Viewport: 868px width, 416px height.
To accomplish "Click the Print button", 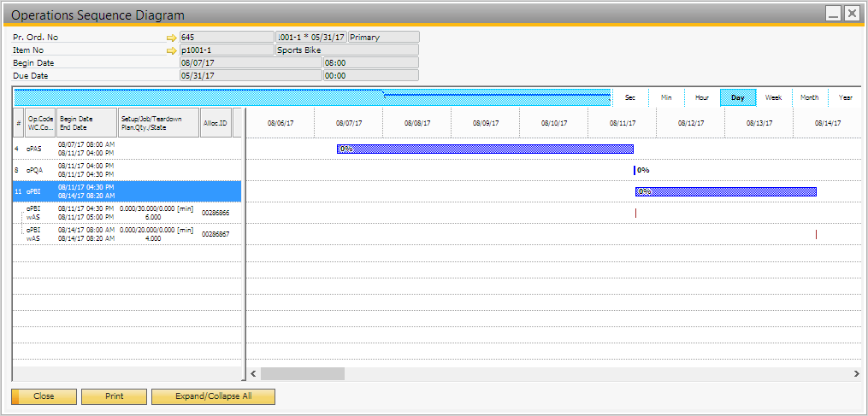I will pos(114,396).
